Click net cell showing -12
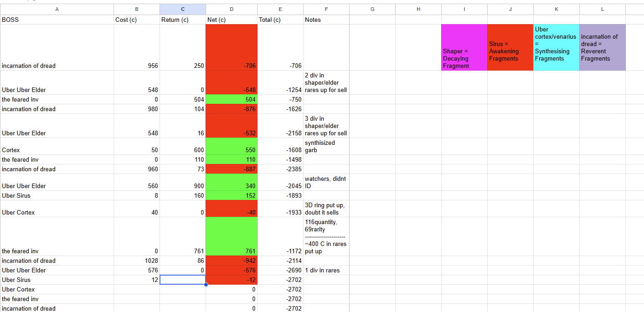The image size is (644, 312). tap(232, 280)
